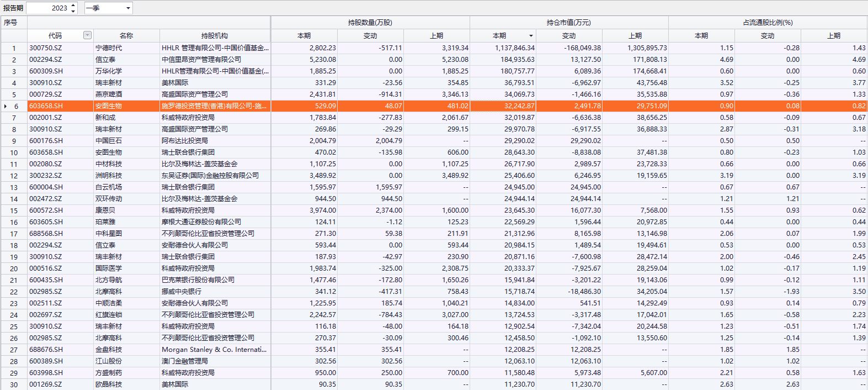Viewport: 868px width, 390px height.
Task: Sort by the 名称 column header
Action: click(x=126, y=35)
